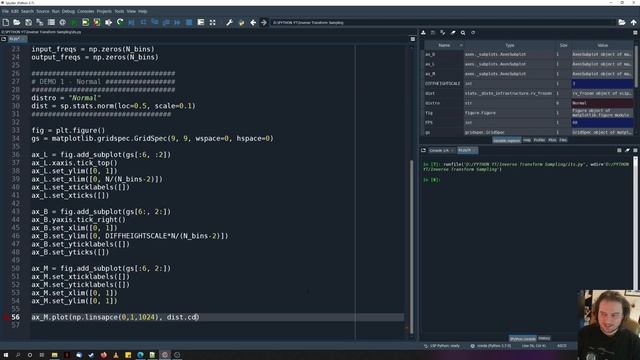Maximize current pane icon
640x360 pixels.
pyautogui.click(x=201, y=22)
